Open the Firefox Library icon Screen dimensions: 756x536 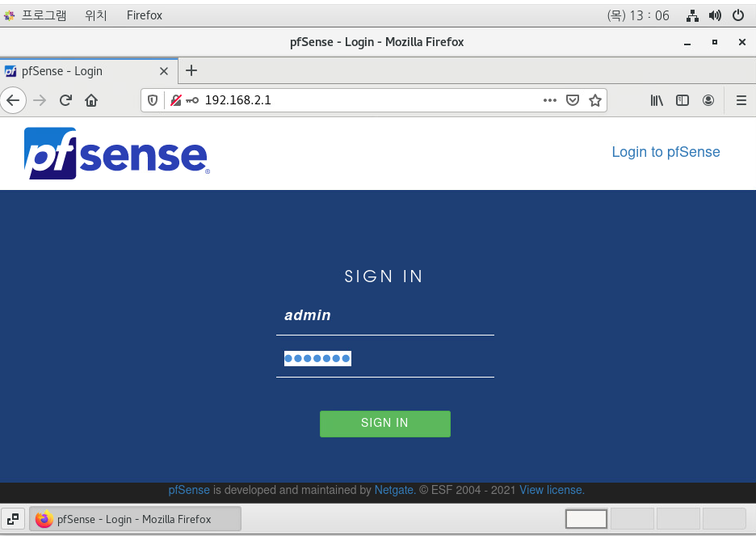click(x=657, y=100)
